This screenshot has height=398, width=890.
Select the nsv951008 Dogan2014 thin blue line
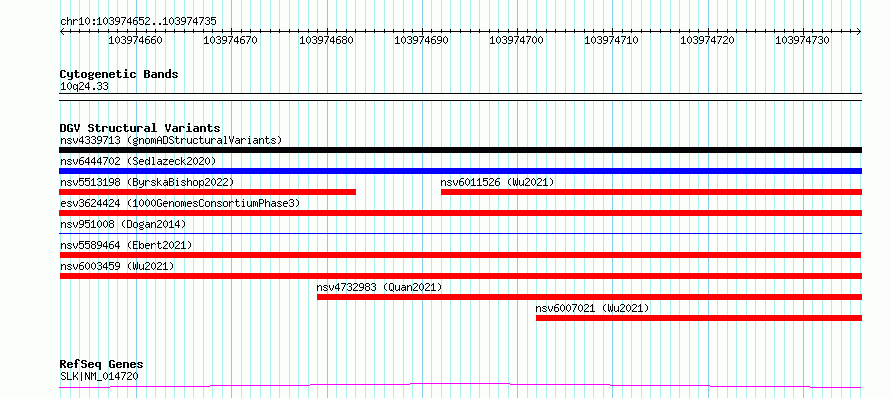coord(460,233)
